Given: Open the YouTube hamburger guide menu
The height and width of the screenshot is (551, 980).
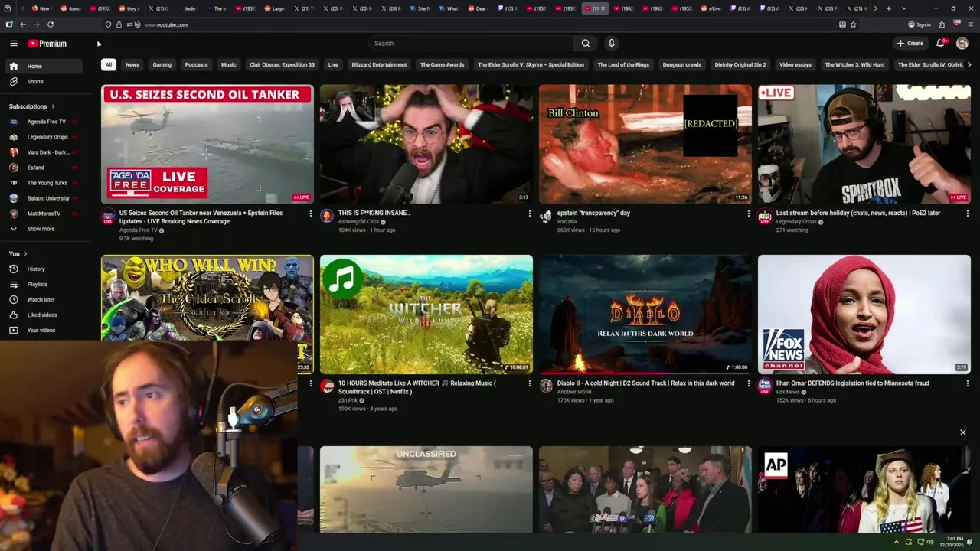Looking at the screenshot, I should tap(13, 44).
